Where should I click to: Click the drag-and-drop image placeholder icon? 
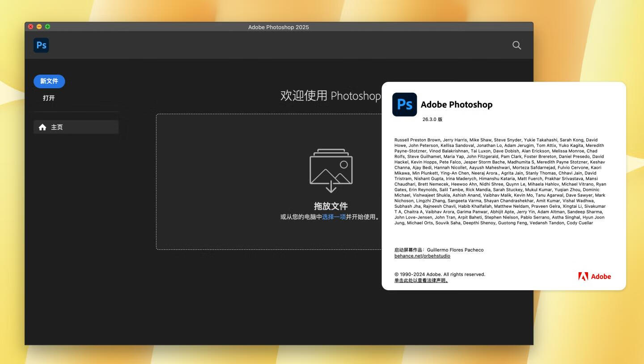(x=331, y=170)
